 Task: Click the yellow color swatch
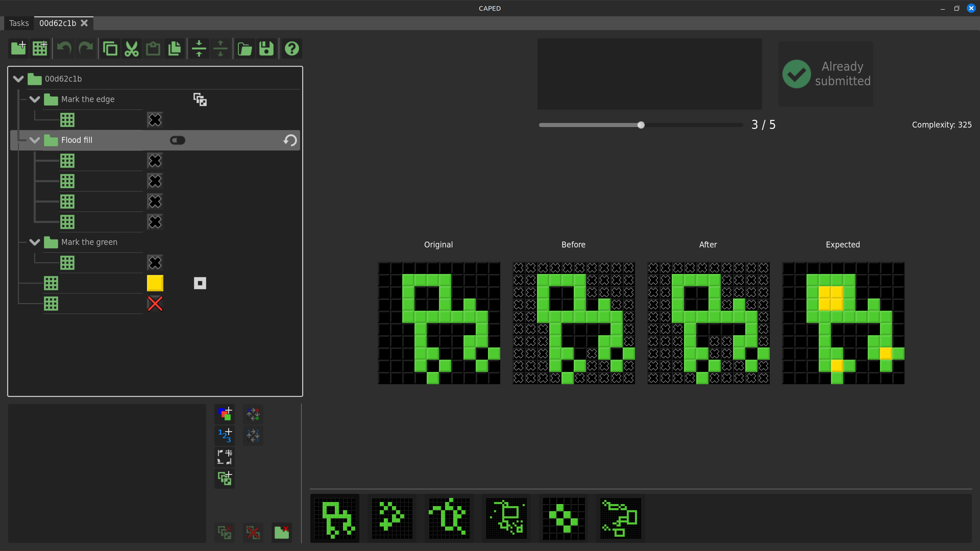point(155,283)
